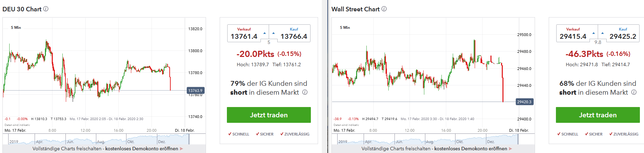Image resolution: width=644 pixels, height=153 pixels.
Task: Click blue arrow beside DEU 30 Kauf price
Action: click(x=274, y=33)
